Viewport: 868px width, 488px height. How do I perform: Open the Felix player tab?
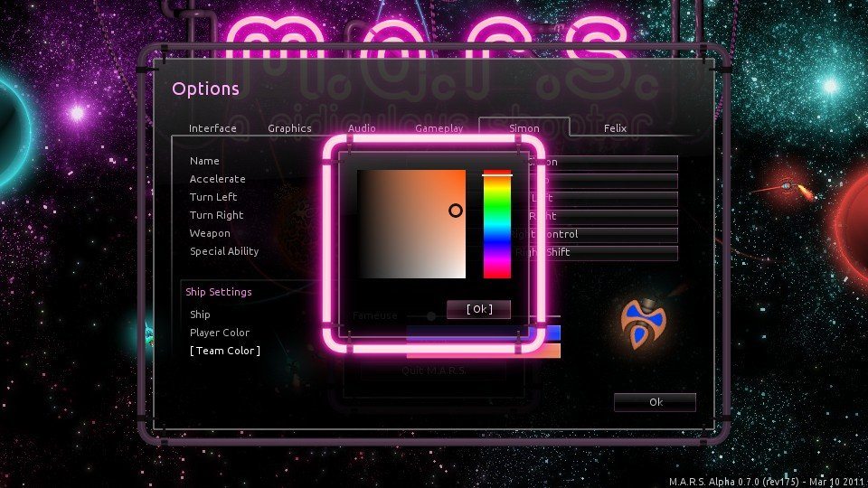click(x=615, y=128)
